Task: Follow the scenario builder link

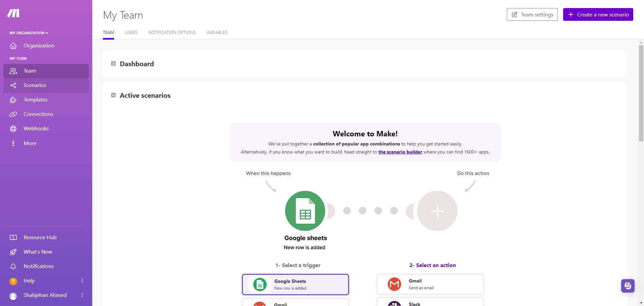Action: click(400, 152)
